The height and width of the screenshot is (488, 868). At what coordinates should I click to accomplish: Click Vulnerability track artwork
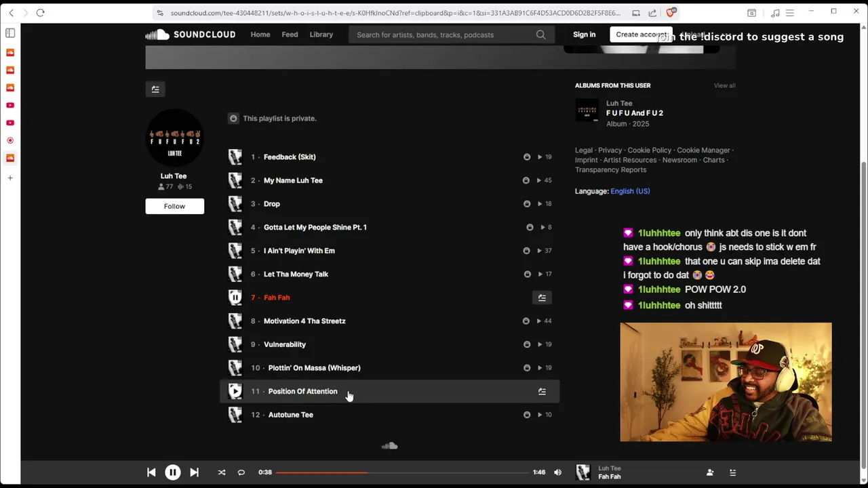pos(235,344)
